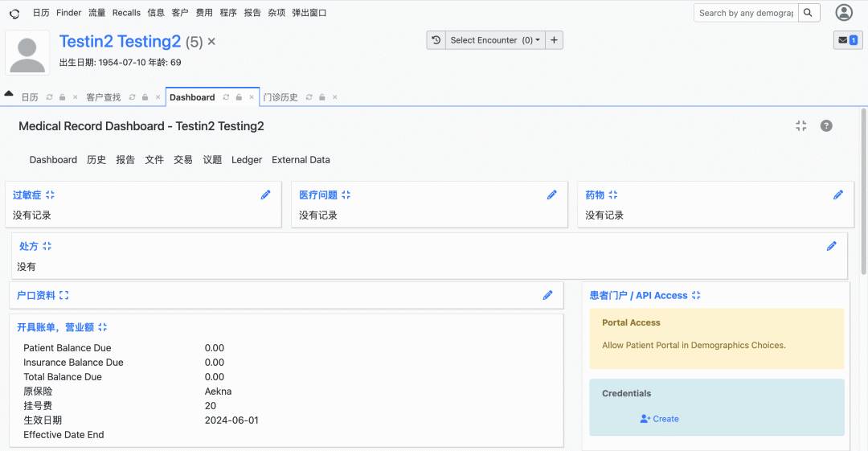This screenshot has height=451, width=868.
Task: Open the Ledger dashboard link
Action: 247,159
